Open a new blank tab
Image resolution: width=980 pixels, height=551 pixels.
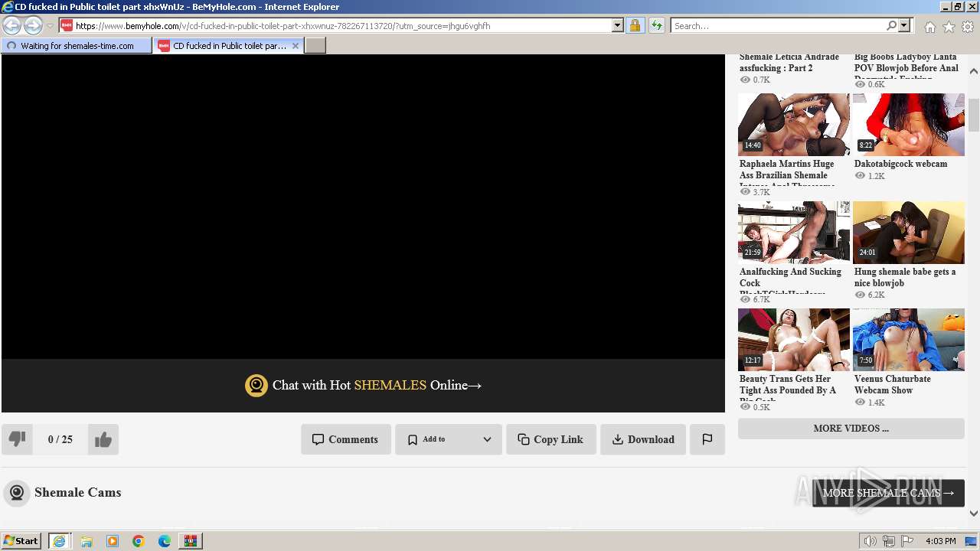pyautogui.click(x=315, y=46)
